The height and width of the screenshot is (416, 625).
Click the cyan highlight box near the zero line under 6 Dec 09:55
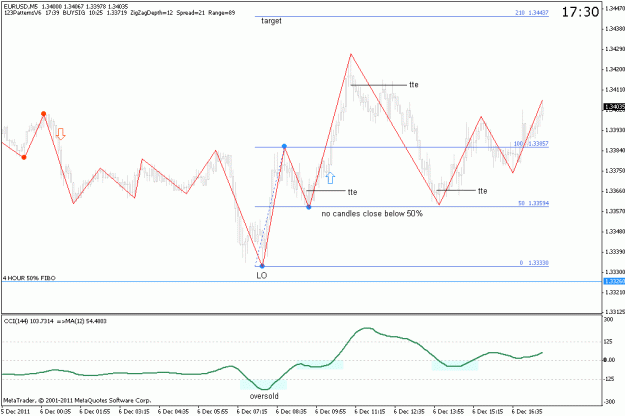coord(320,365)
